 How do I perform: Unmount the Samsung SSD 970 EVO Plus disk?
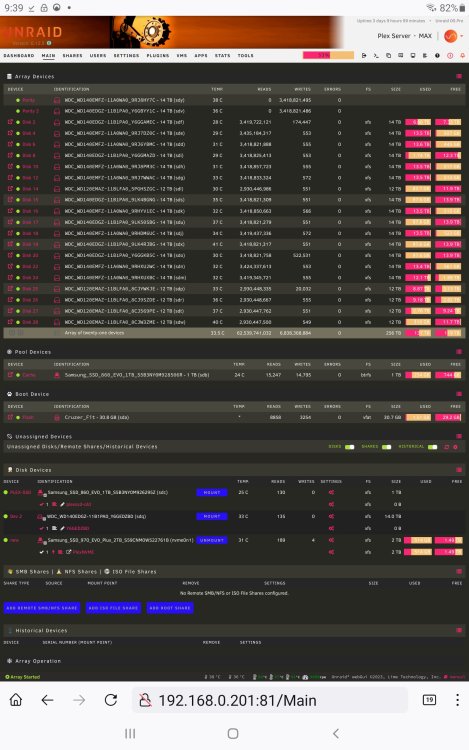[212, 540]
